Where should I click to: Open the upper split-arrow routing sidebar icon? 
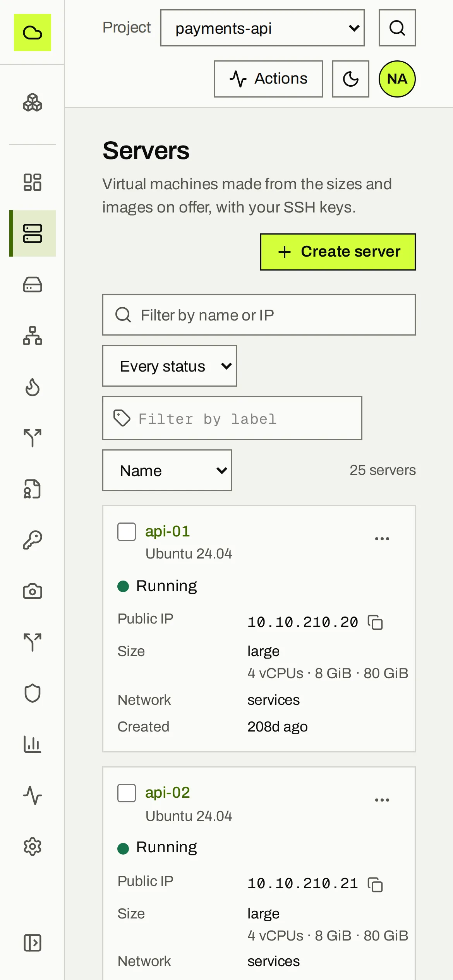tap(33, 438)
